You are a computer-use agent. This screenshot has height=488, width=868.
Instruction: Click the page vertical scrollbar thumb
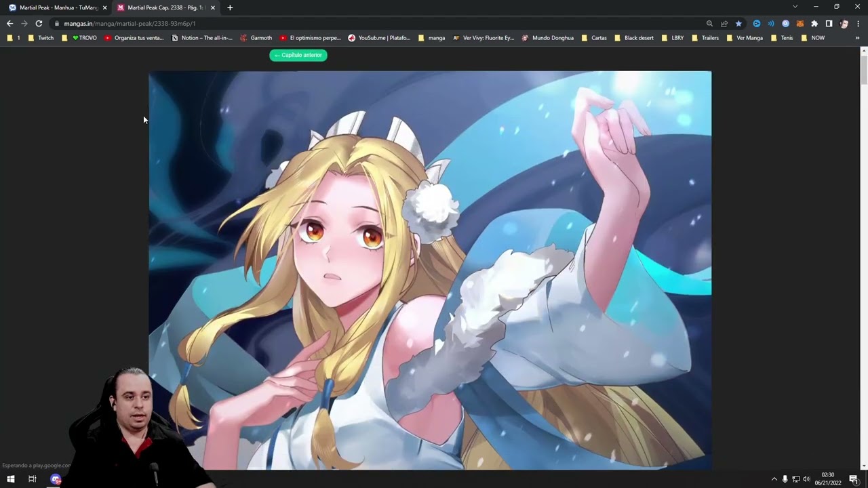click(864, 70)
